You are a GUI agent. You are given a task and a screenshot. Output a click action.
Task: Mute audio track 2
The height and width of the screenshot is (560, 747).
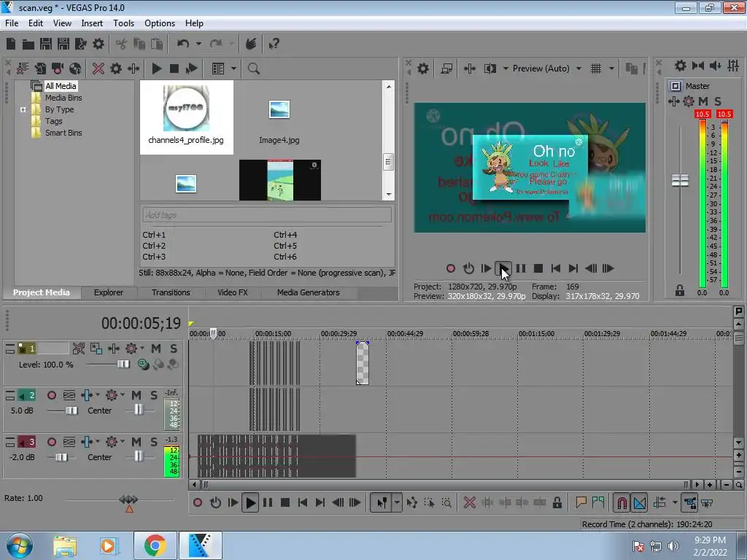pyautogui.click(x=136, y=395)
